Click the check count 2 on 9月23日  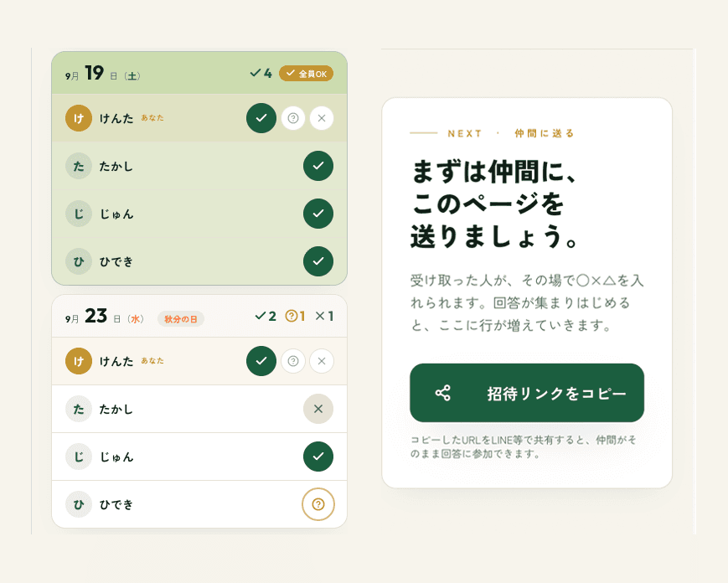tap(266, 316)
